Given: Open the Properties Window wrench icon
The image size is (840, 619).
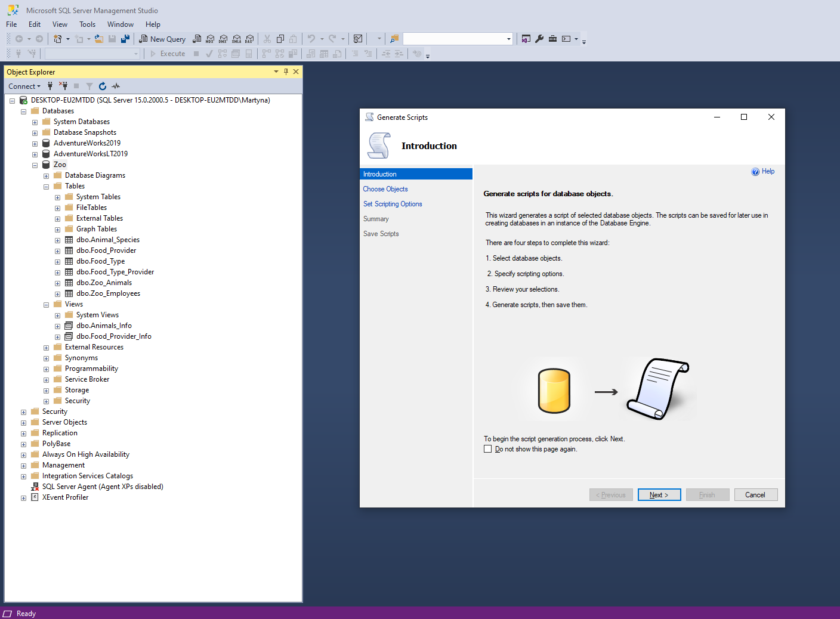Looking at the screenshot, I should [x=539, y=39].
